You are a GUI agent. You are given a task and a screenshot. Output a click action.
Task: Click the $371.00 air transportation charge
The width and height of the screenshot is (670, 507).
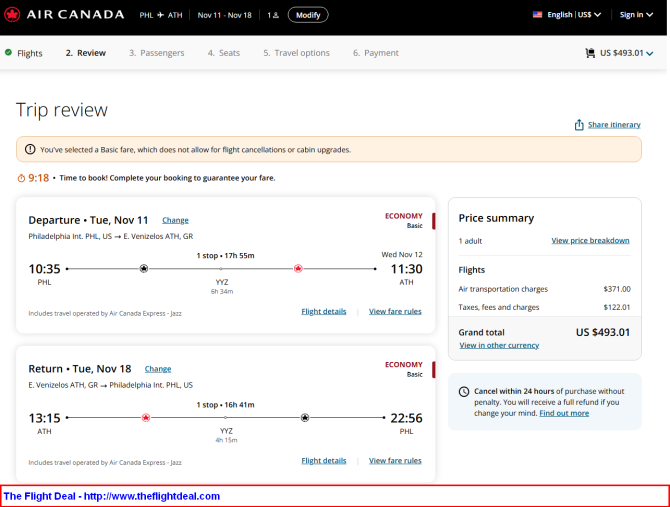pos(617,289)
